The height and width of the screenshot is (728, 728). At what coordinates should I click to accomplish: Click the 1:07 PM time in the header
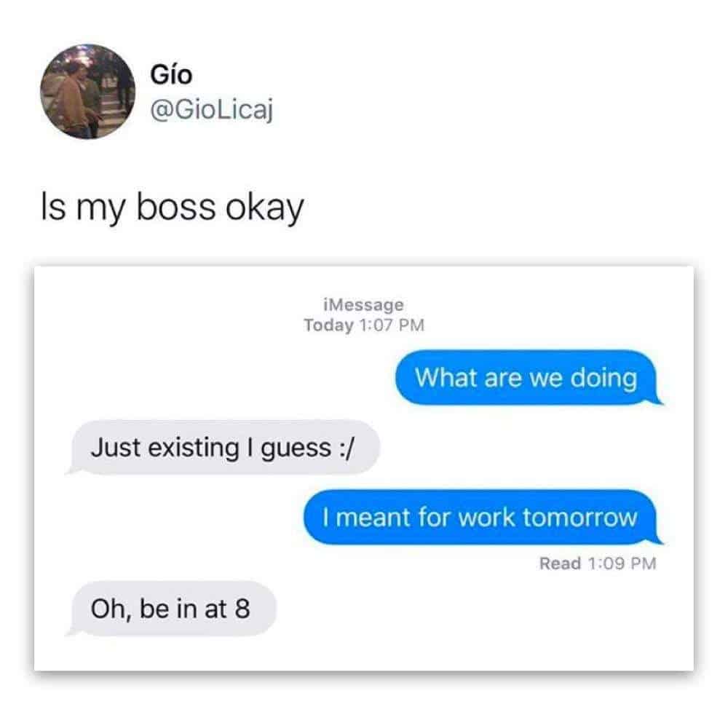click(392, 325)
